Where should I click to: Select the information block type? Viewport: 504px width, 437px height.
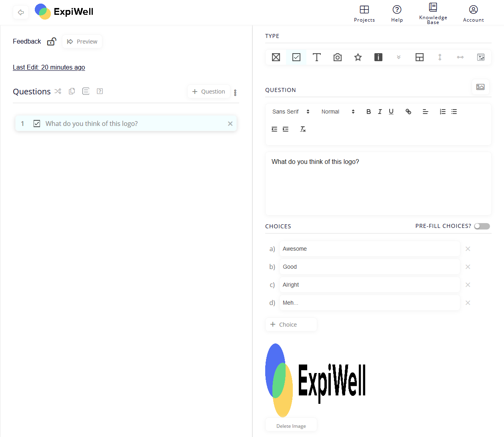(378, 57)
